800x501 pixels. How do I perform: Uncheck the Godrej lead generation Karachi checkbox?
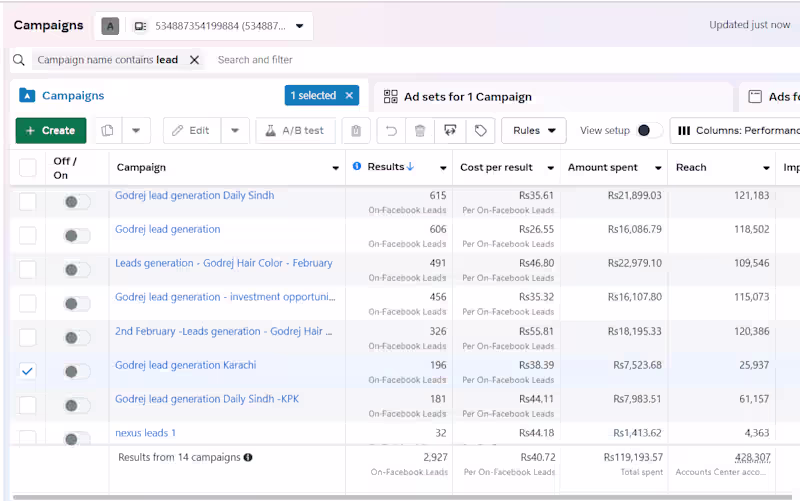click(27, 371)
